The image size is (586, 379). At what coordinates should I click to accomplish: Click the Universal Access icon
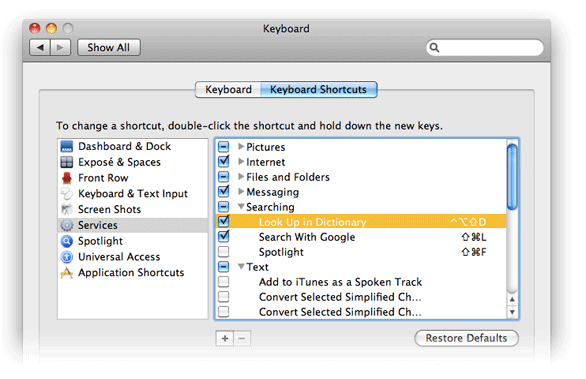pyautogui.click(x=67, y=257)
